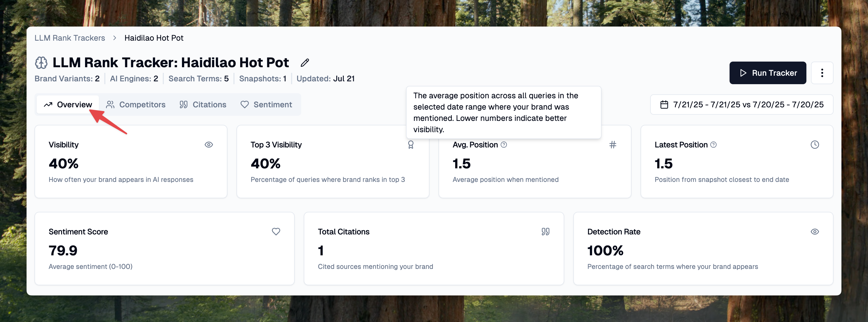Click the quote icon in Total Citations card

click(545, 232)
